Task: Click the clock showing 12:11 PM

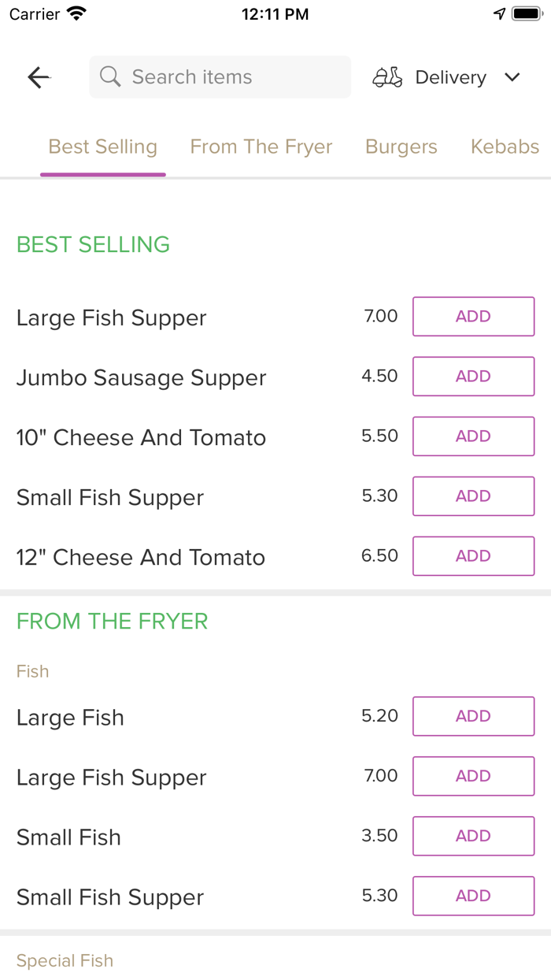Action: (x=275, y=13)
